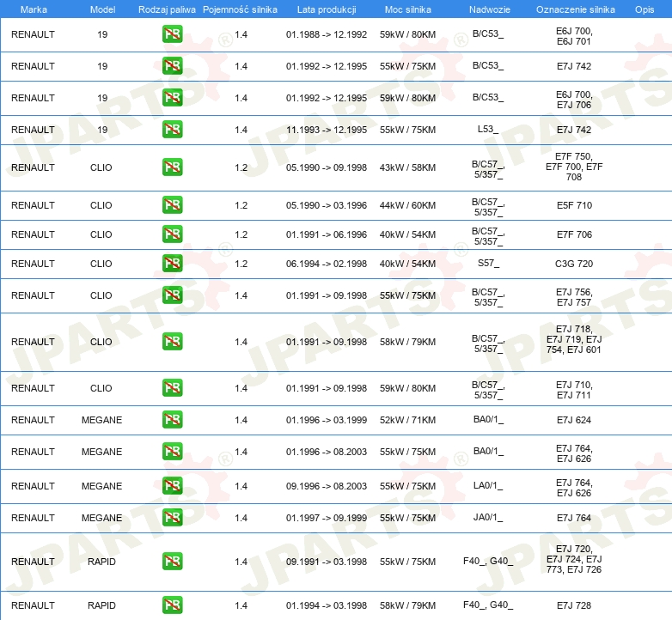Viewport: 672px width, 620px height.
Task: Select the engine code cell C3G 720
Action: tap(574, 264)
